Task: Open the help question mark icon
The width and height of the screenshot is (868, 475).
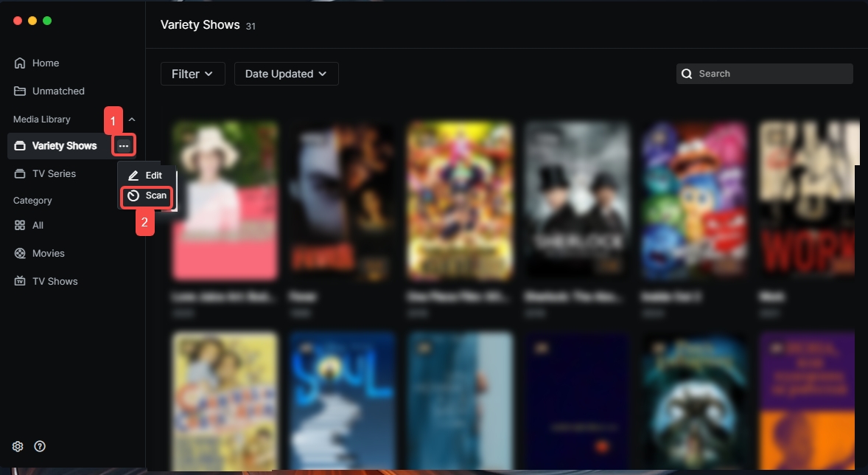Action: coord(40,446)
